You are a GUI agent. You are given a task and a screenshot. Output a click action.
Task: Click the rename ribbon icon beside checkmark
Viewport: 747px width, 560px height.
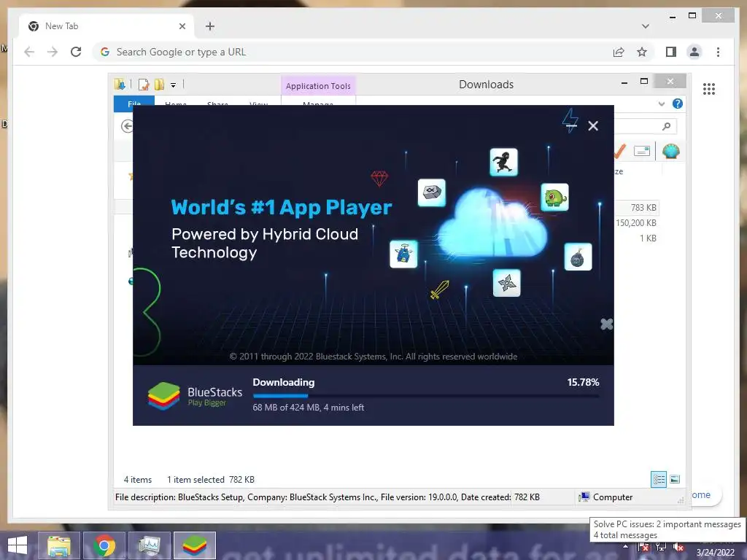click(x=642, y=152)
